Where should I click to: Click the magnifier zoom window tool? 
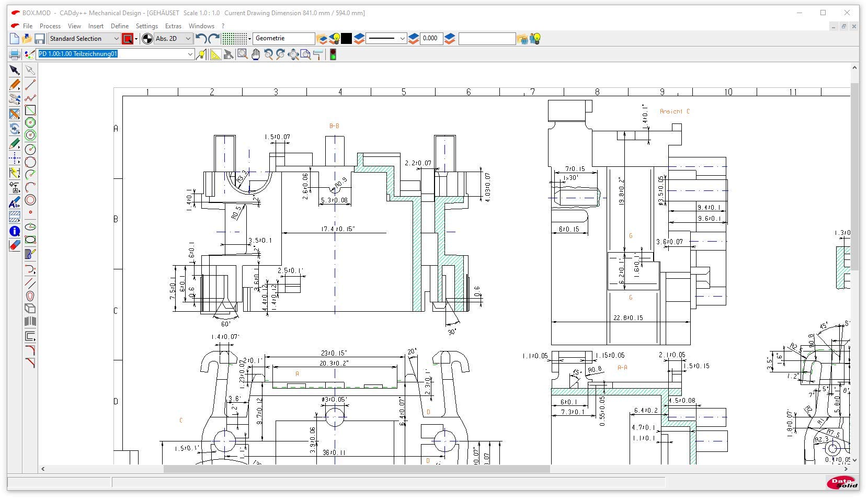tap(243, 54)
